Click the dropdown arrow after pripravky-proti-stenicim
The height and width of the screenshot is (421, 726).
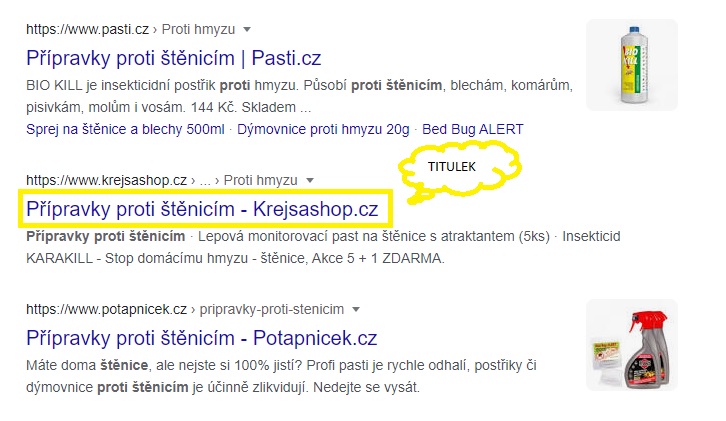pos(355,309)
